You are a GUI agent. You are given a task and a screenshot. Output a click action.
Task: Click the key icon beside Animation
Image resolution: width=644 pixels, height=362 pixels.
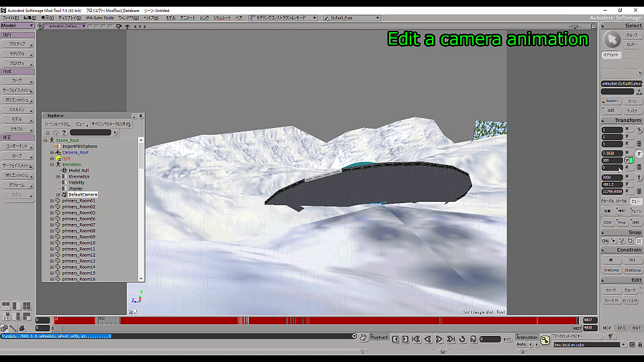click(545, 341)
